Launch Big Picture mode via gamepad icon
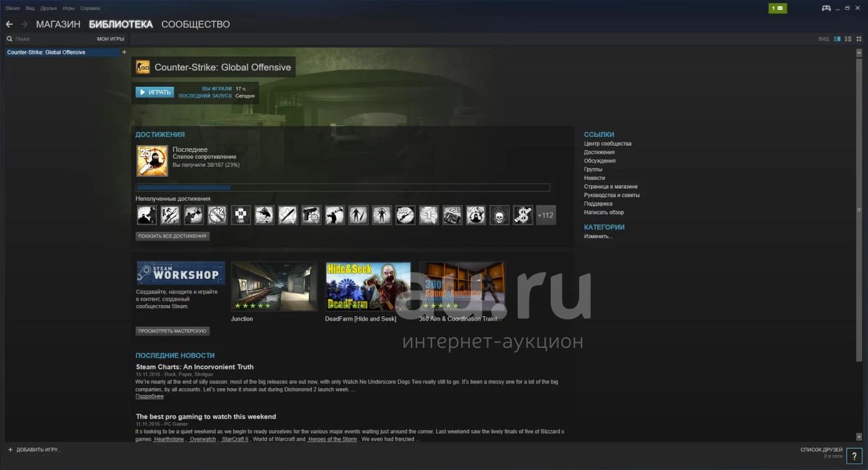 [826, 8]
